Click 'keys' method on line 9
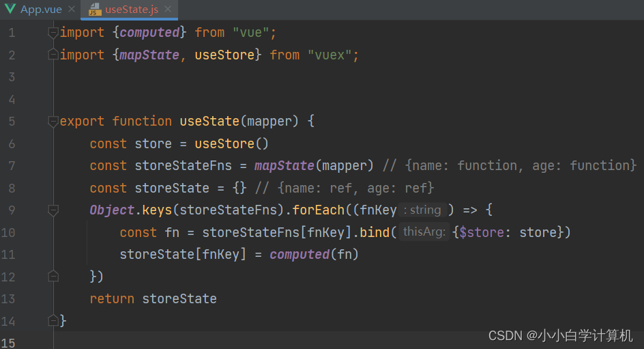 [x=157, y=210]
